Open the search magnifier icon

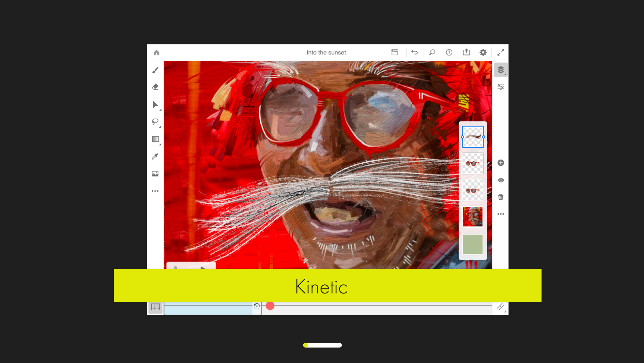[432, 52]
